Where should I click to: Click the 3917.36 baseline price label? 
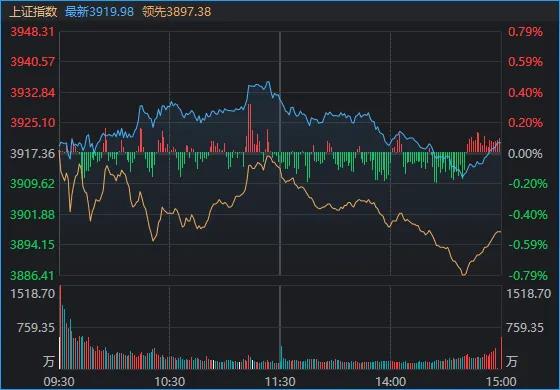[x=32, y=154]
